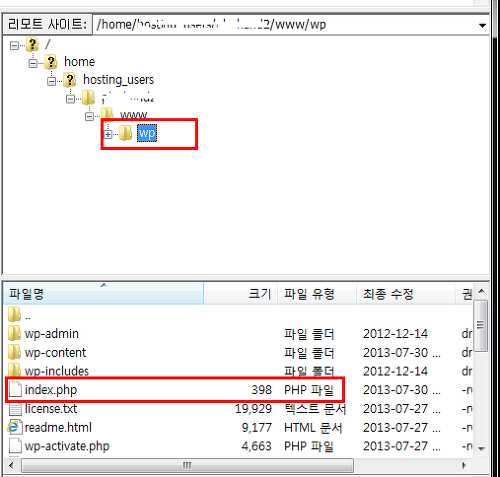
Task: Select the wp-content folder icon
Action: point(15,352)
